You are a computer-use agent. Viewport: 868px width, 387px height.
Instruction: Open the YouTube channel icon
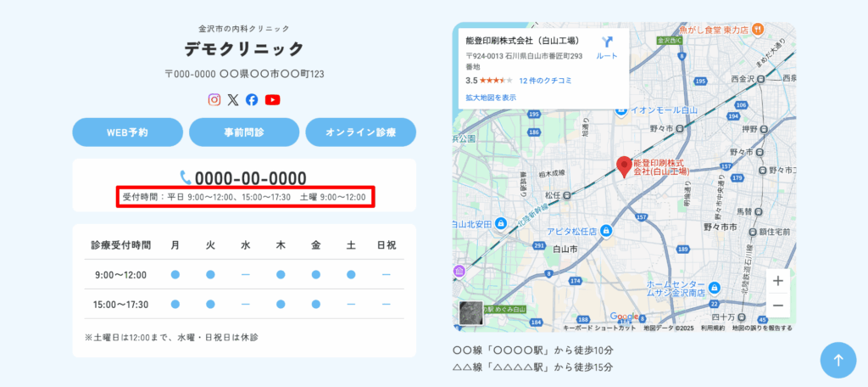272,99
